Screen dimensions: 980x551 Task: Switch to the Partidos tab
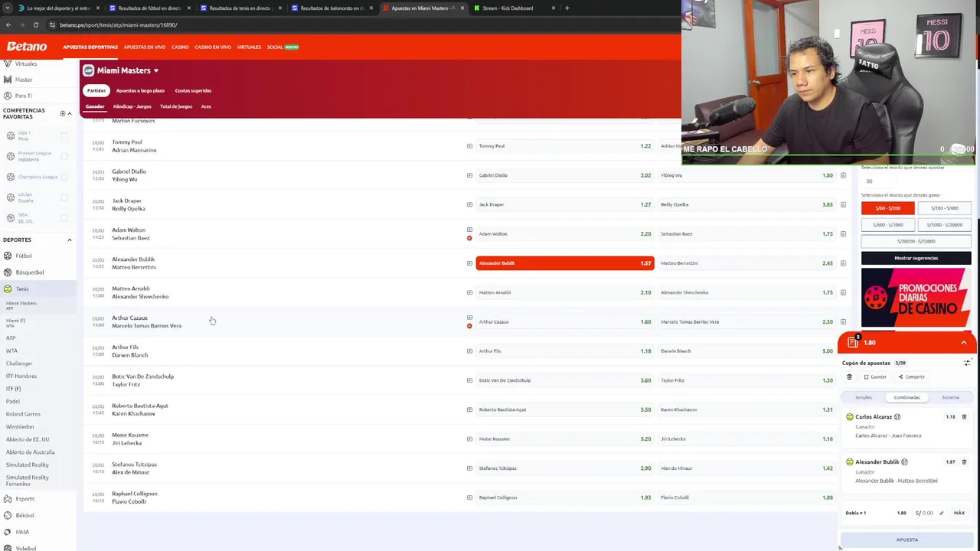point(96,90)
